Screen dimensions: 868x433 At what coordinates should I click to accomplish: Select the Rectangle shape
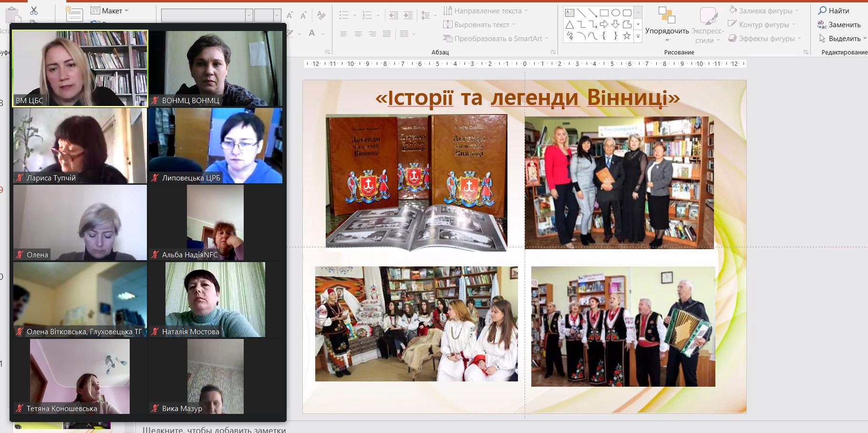pyautogui.click(x=604, y=13)
